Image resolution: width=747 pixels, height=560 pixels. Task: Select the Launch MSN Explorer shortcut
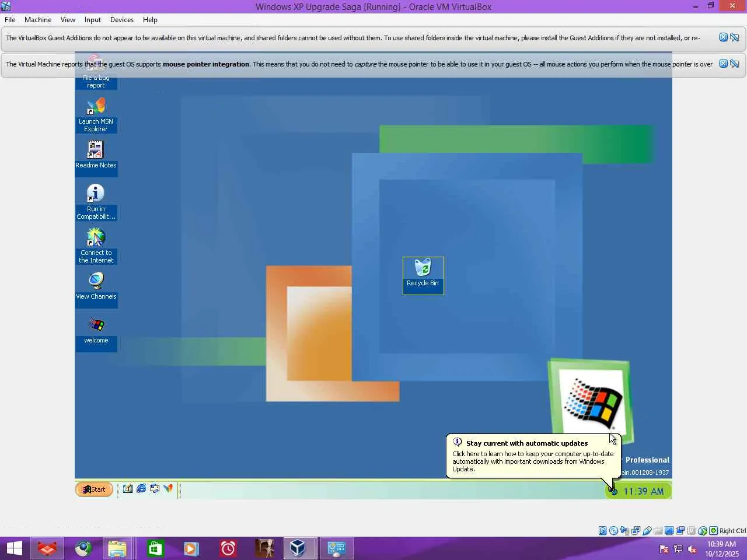click(x=96, y=115)
